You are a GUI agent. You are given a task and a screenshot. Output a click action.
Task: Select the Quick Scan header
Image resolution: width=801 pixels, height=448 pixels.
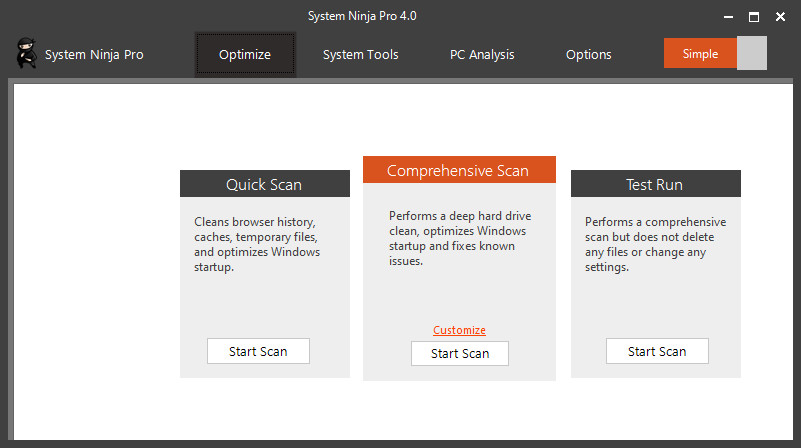click(x=265, y=184)
